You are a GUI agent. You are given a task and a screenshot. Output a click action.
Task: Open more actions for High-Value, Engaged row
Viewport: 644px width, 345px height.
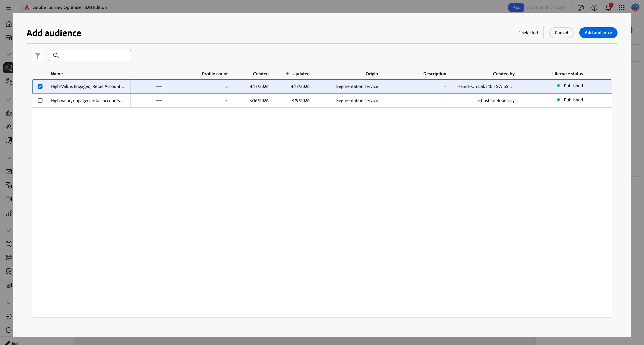[x=159, y=86]
